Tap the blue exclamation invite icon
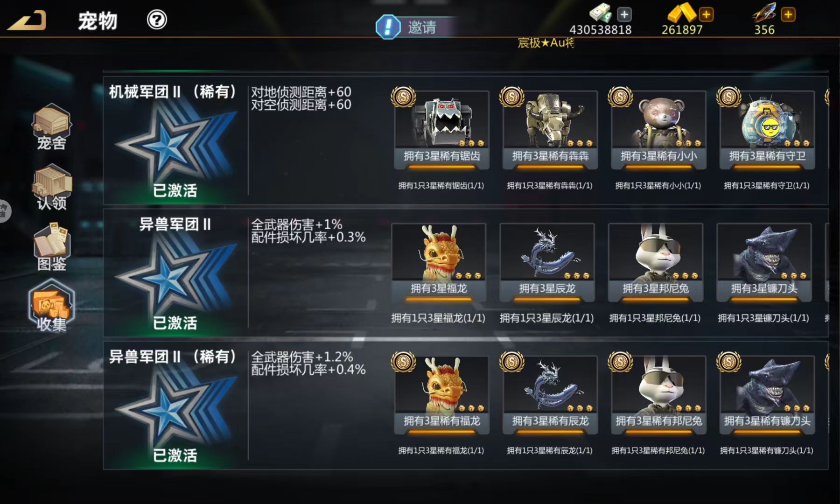Image resolution: width=840 pixels, height=504 pixels. tap(388, 27)
